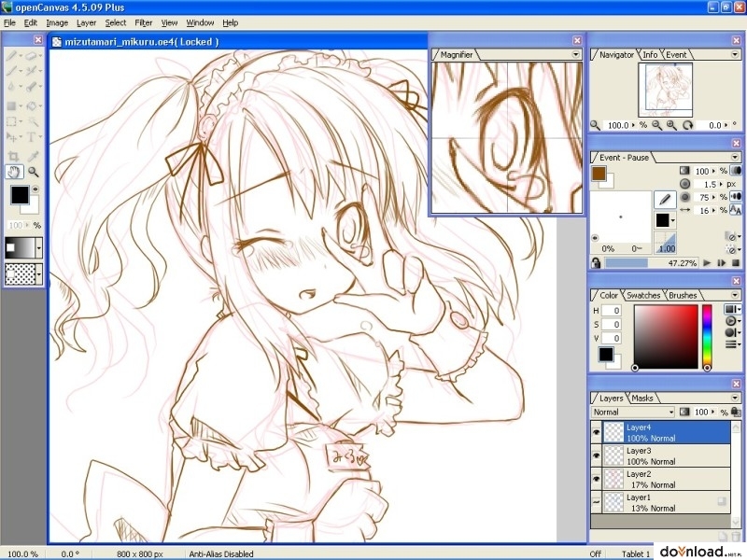Open the Magnifier panel options menu
Viewport: 747px width, 560px height.
pyautogui.click(x=575, y=54)
